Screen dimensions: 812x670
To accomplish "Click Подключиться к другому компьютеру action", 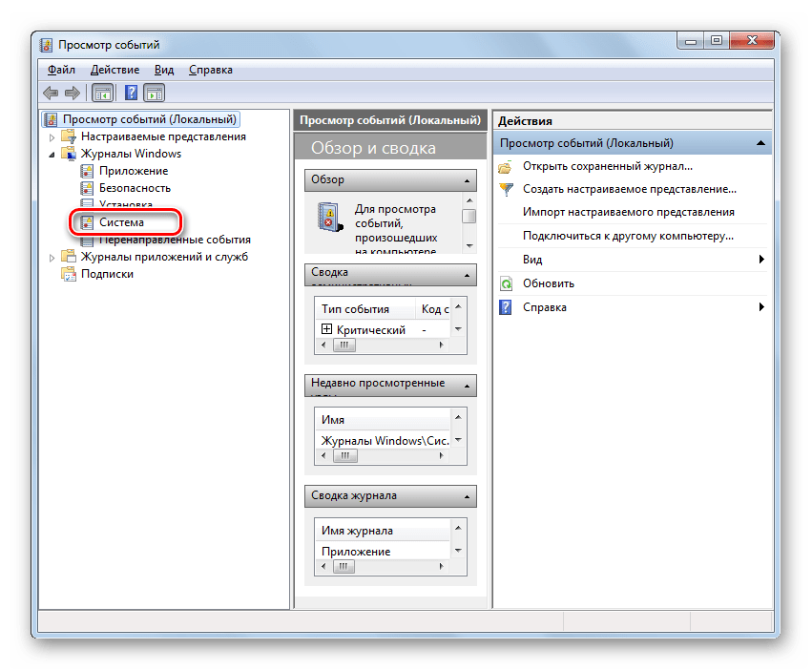I will coord(627,235).
